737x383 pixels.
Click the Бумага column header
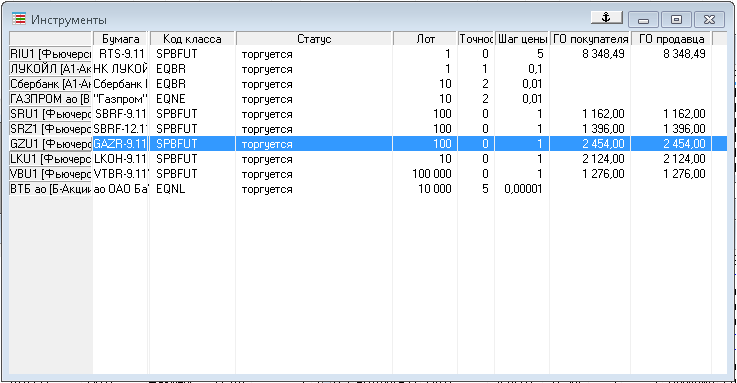pyautogui.click(x=121, y=39)
